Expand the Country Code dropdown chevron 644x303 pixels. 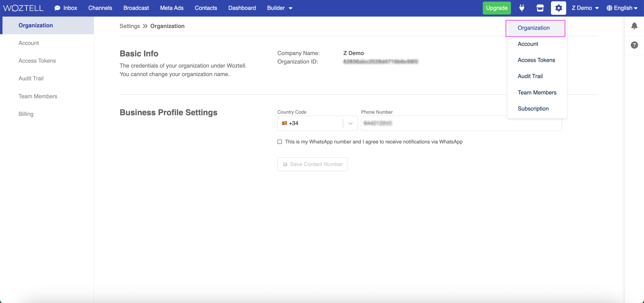click(350, 123)
